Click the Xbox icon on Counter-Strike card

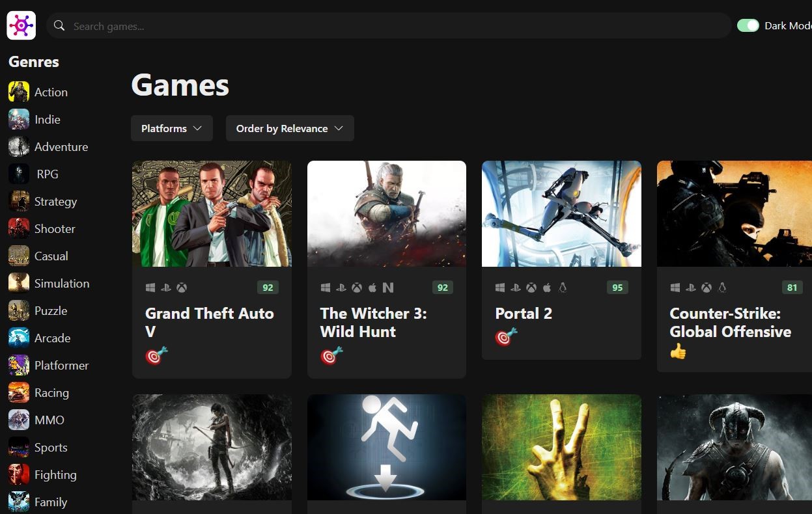click(707, 287)
